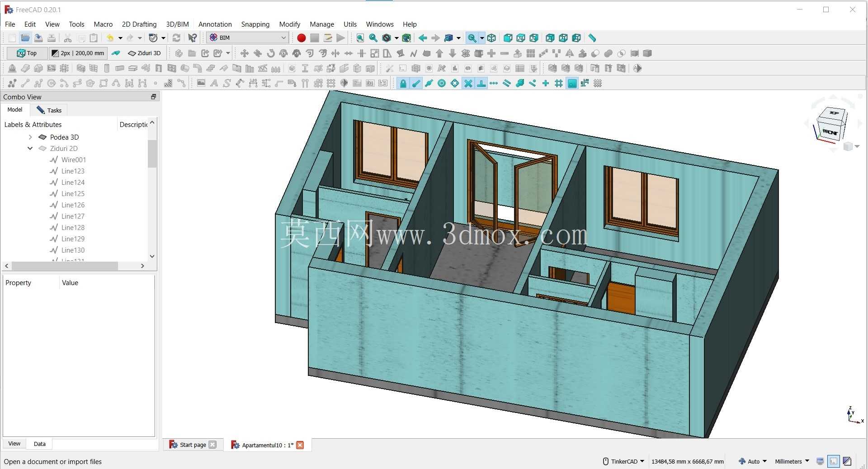Click the What's This help cursor icon

[x=193, y=38]
